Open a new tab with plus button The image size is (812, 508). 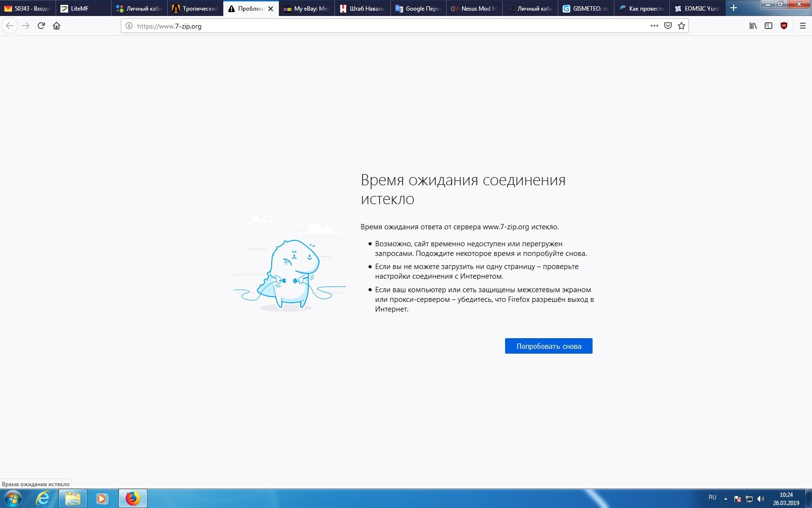point(734,8)
